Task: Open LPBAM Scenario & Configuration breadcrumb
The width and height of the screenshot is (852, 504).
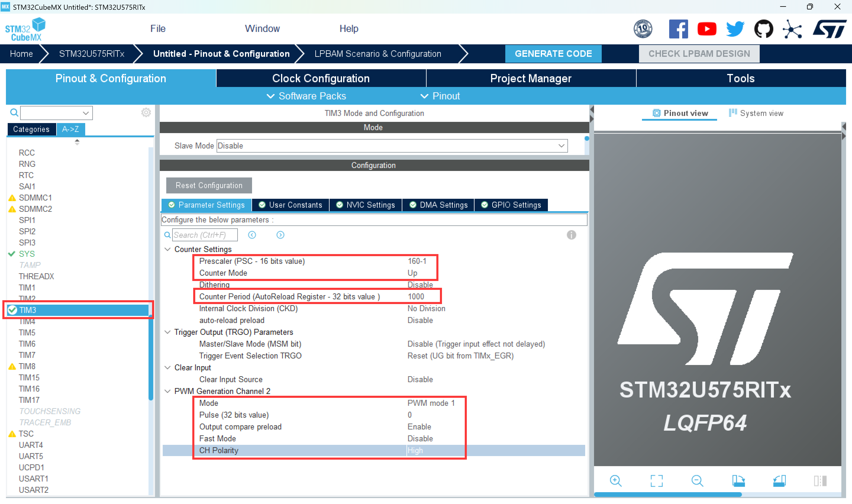Action: [377, 54]
